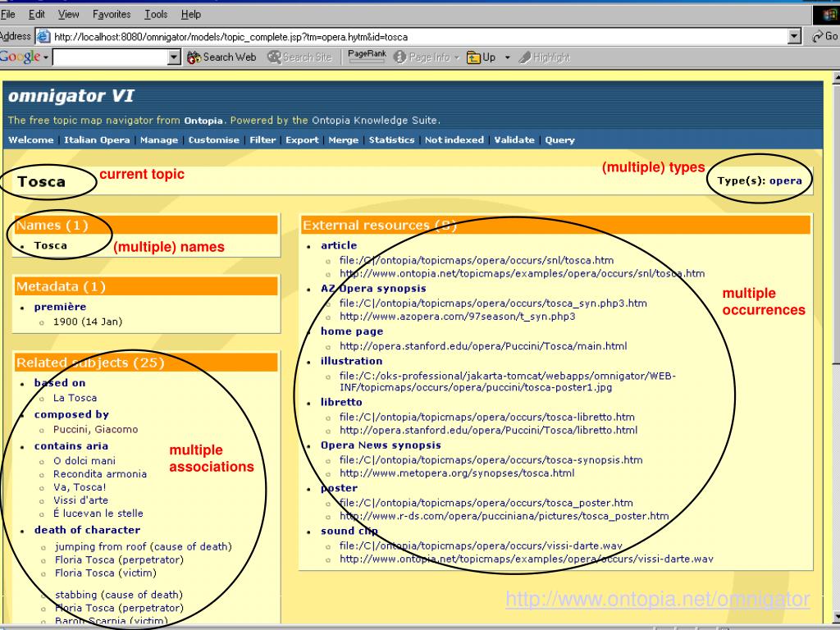Click the Puccini, Giacomo composer link

click(95, 430)
